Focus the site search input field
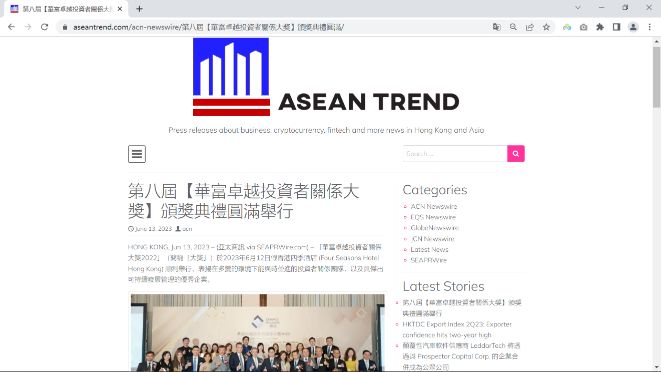 [455, 154]
